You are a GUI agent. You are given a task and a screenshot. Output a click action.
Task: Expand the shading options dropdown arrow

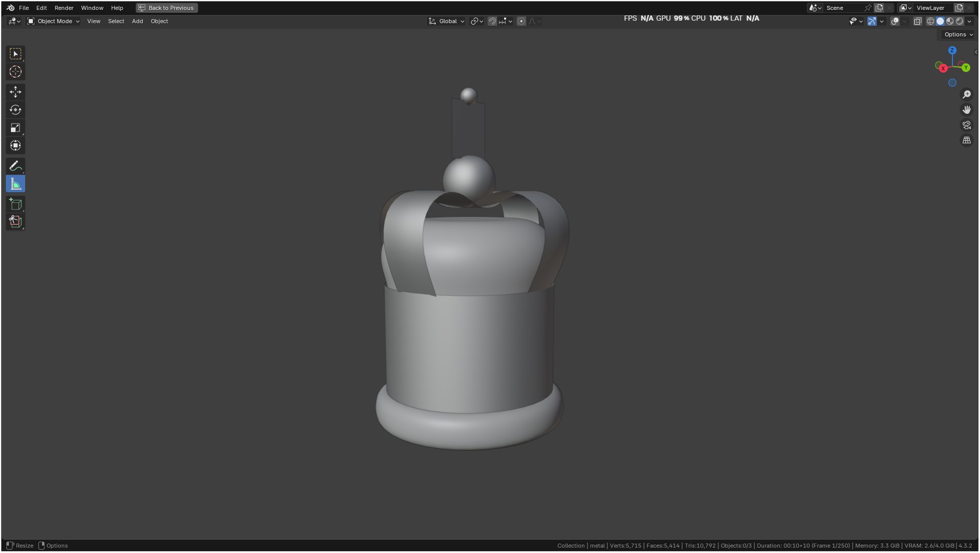969,21
